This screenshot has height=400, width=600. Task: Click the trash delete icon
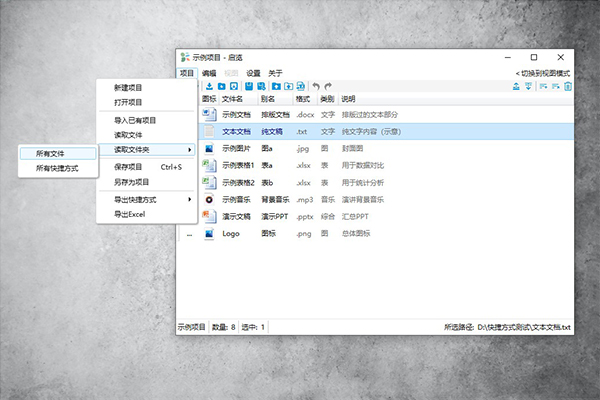pyautogui.click(x=568, y=86)
